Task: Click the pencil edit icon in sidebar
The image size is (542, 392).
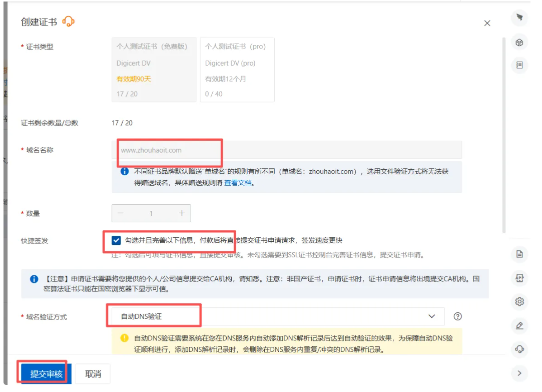Action: point(519,325)
